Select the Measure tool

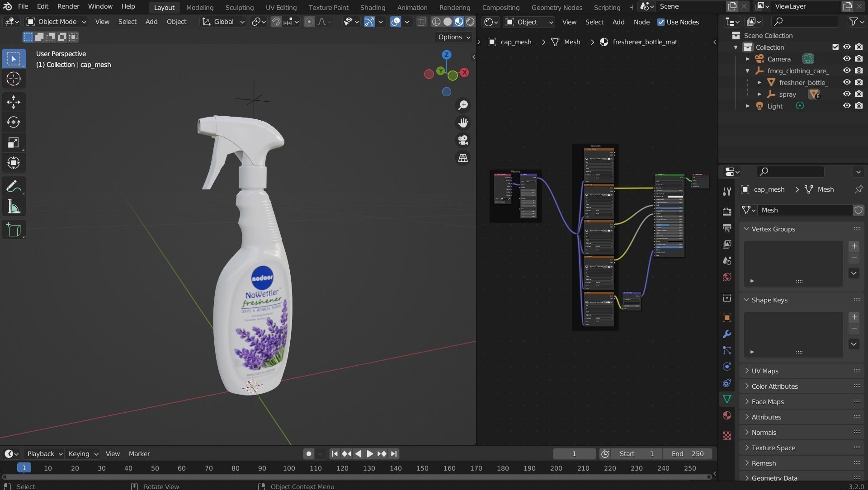tap(14, 207)
